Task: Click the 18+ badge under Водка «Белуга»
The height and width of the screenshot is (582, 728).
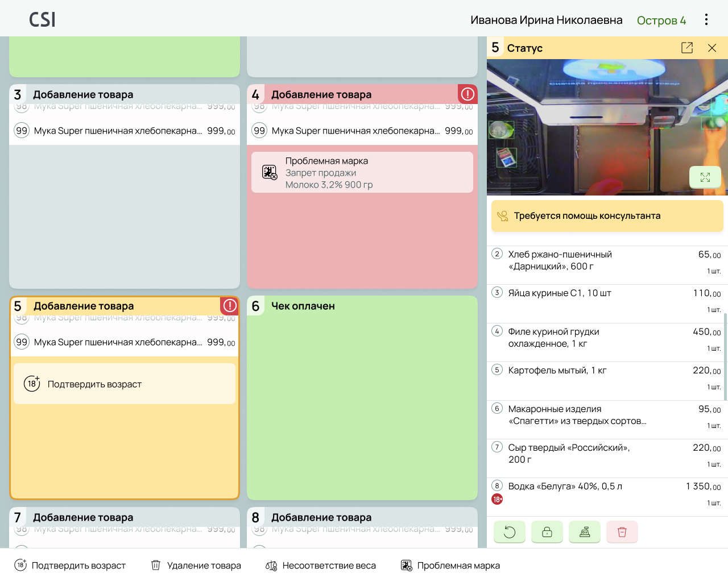Action: click(497, 500)
